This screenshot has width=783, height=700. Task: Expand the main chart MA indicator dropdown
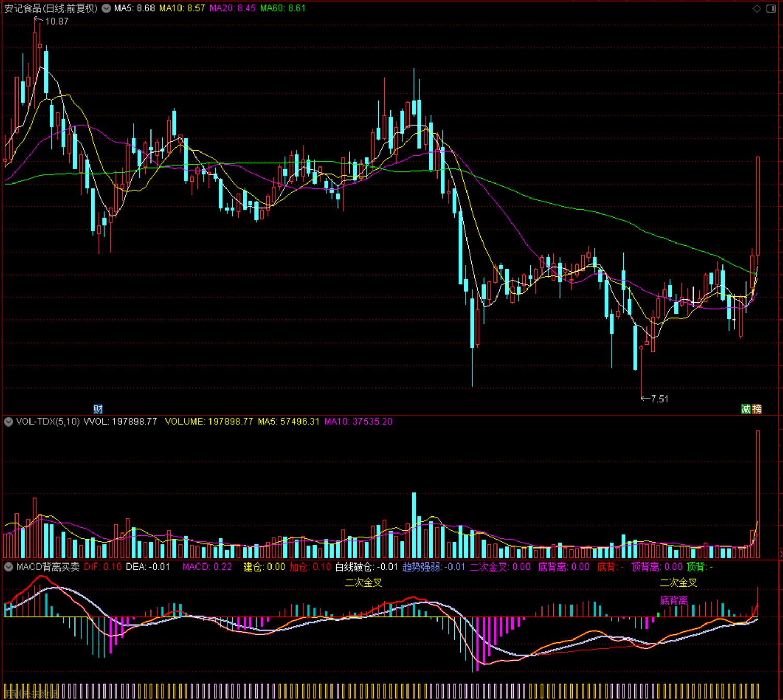click(106, 8)
